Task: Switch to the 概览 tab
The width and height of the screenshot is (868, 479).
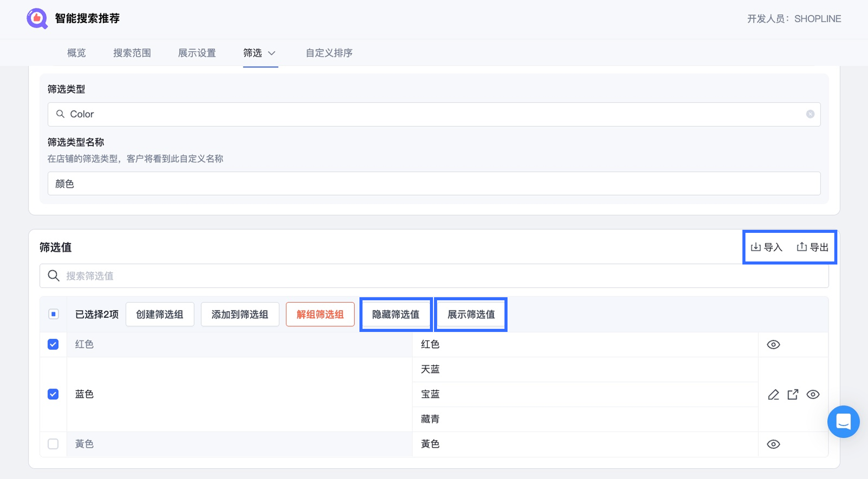Action: coord(76,53)
